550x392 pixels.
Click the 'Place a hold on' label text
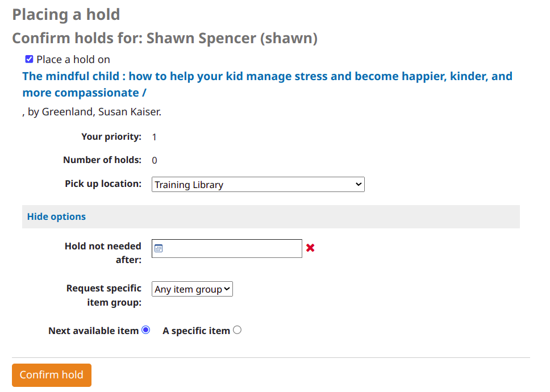coord(73,60)
